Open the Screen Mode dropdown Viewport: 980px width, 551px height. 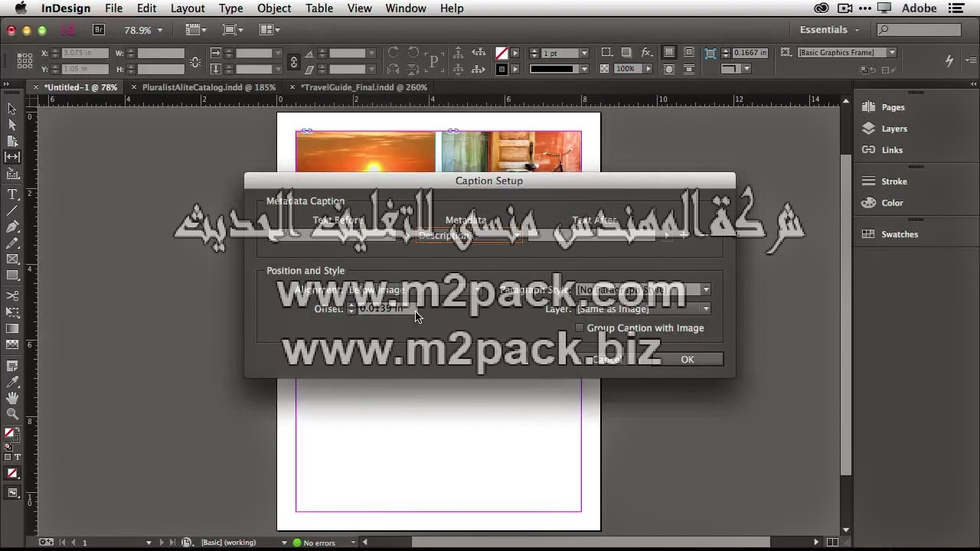(x=233, y=30)
